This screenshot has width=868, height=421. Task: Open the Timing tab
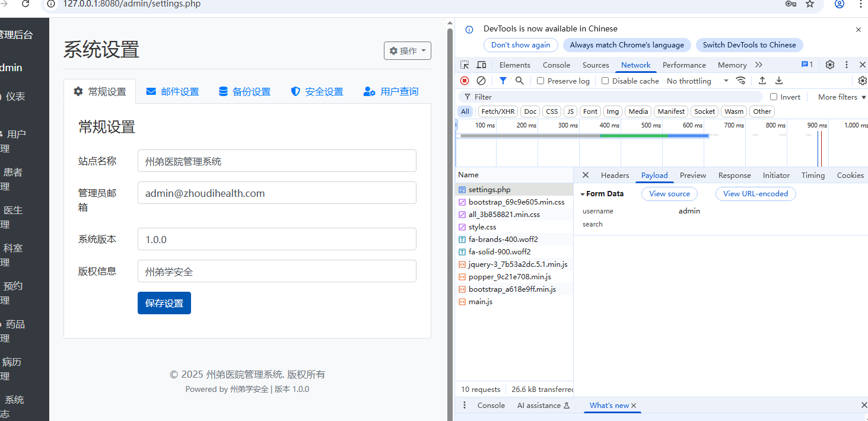coord(813,175)
